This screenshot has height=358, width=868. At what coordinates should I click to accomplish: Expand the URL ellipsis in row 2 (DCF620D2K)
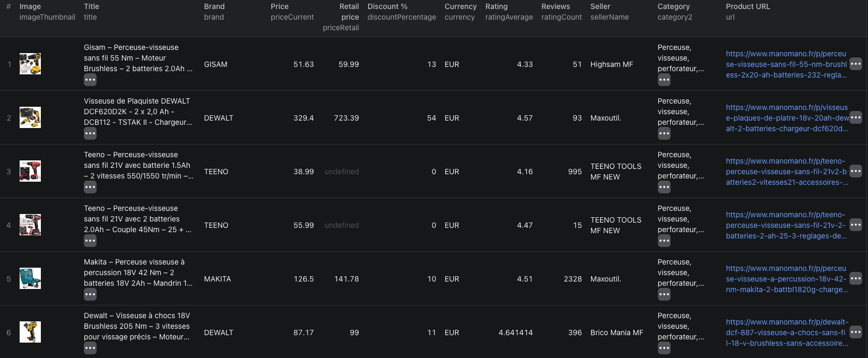tap(856, 118)
